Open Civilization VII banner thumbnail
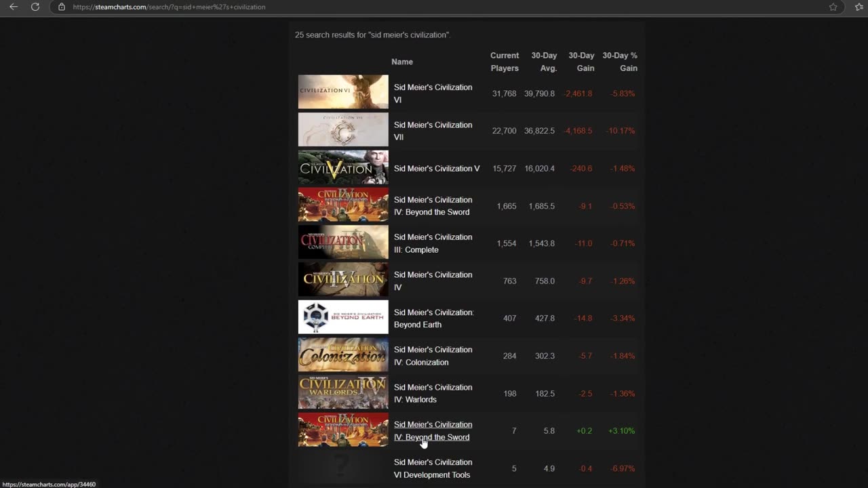This screenshot has height=488, width=868. tap(343, 129)
